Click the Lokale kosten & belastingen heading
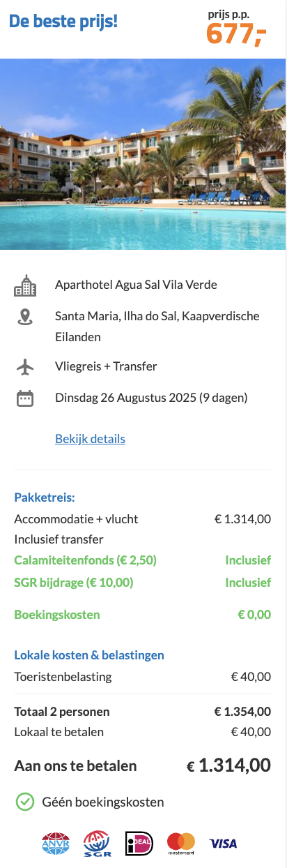Screen dimensions: 287x868 [x=89, y=655]
